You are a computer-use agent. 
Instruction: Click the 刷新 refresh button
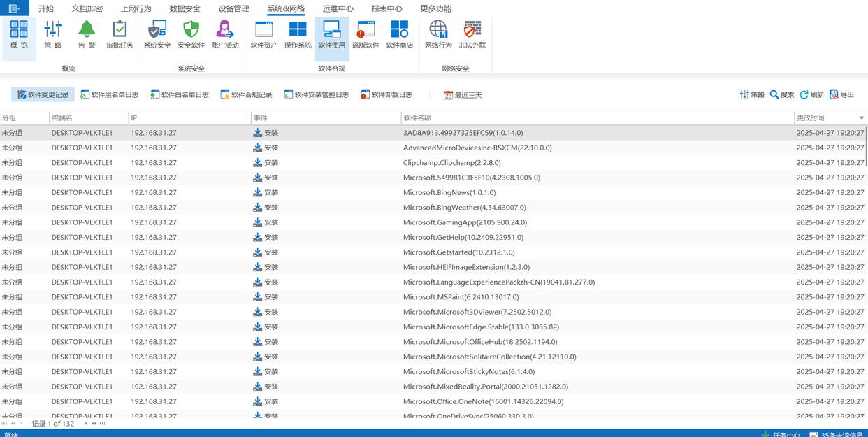click(x=811, y=95)
